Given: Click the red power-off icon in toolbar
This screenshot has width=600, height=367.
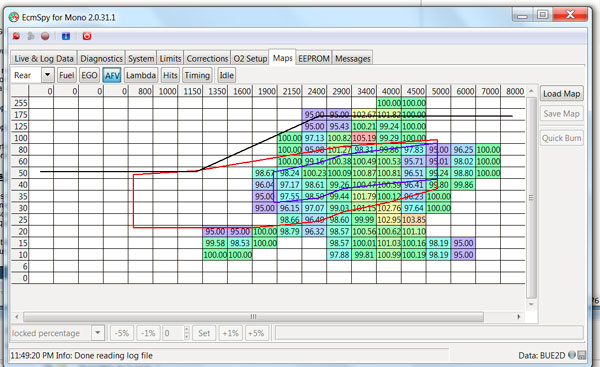Looking at the screenshot, I should click(x=87, y=36).
